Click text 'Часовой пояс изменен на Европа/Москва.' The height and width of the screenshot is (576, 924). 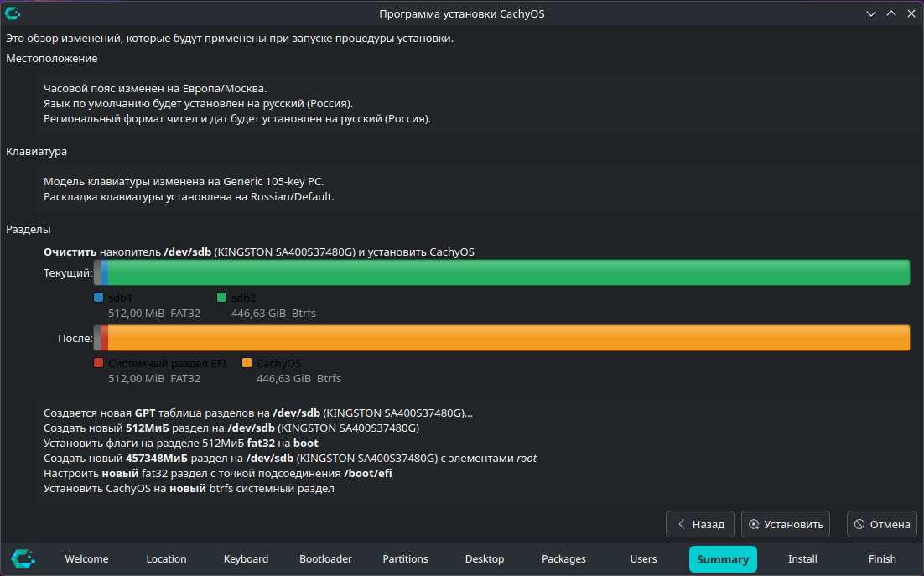pyautogui.click(x=155, y=88)
